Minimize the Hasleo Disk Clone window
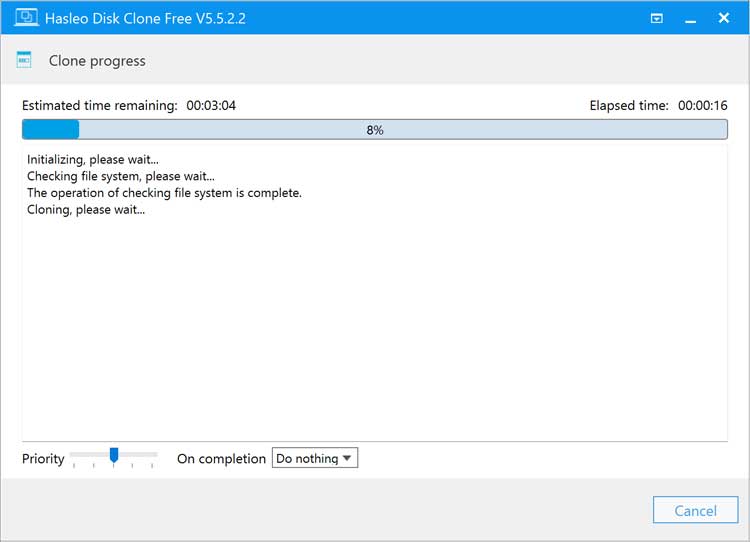This screenshot has width=750, height=542. 690,19
